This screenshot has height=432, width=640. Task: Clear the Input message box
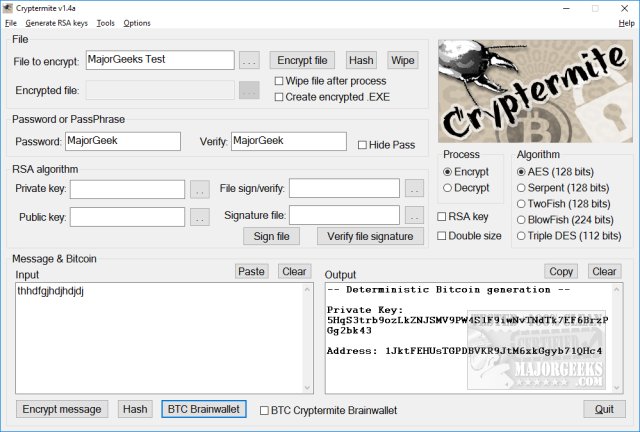pos(294,272)
